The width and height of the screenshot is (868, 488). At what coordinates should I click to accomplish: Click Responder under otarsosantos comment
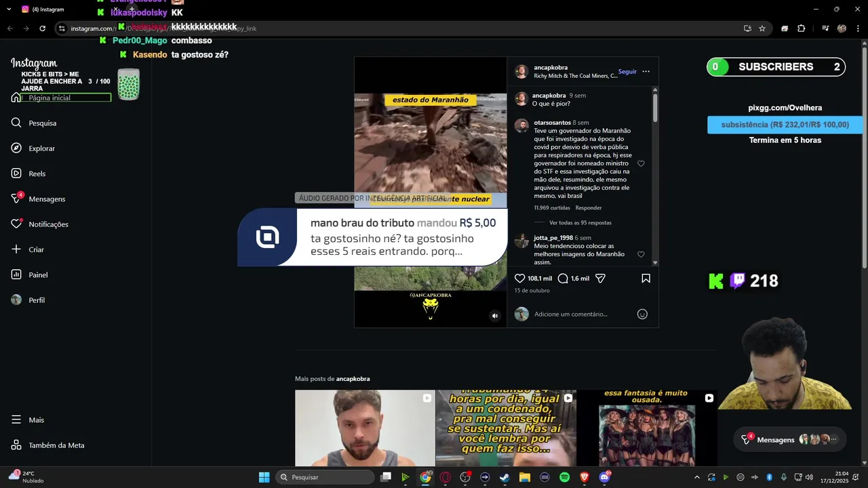tap(589, 207)
